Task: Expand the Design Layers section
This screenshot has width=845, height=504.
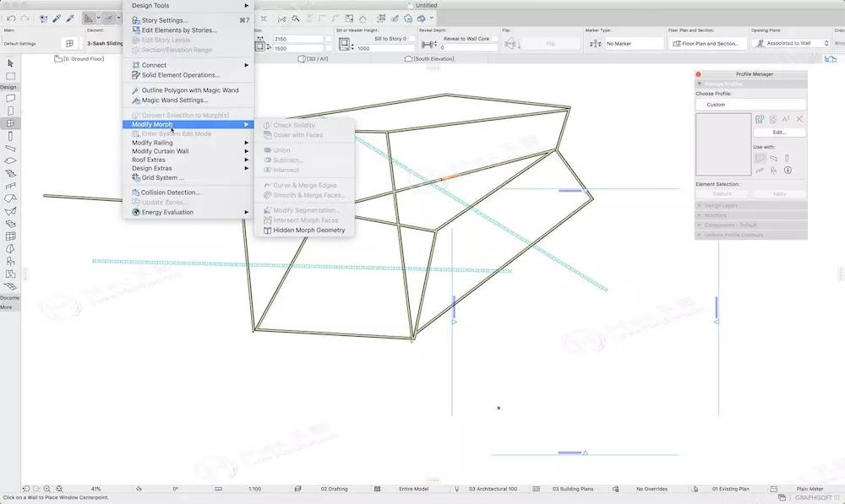Action: pyautogui.click(x=750, y=206)
